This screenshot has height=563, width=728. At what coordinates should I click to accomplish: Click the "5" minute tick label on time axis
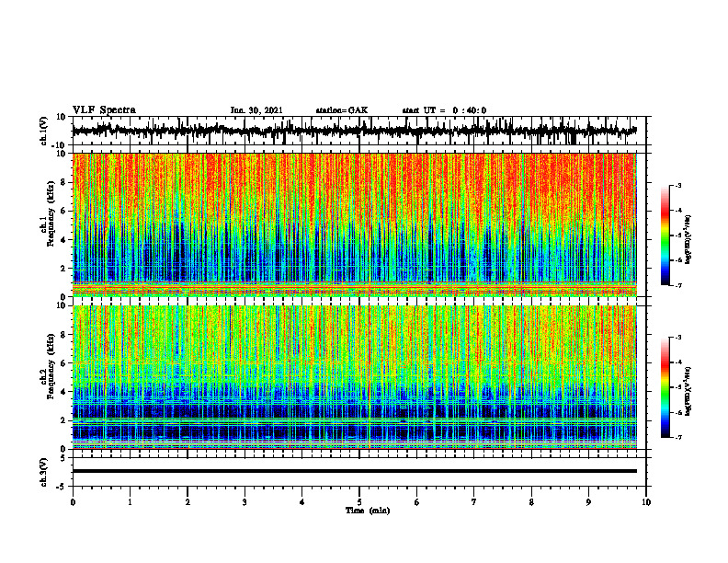pyautogui.click(x=359, y=502)
